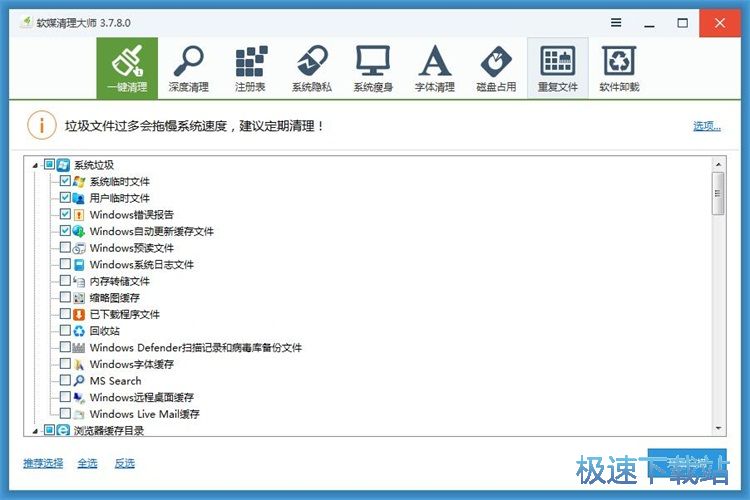This screenshot has height=500, width=750.
Task: Open the 系统瘦身 system slimming tool
Action: pos(373,68)
